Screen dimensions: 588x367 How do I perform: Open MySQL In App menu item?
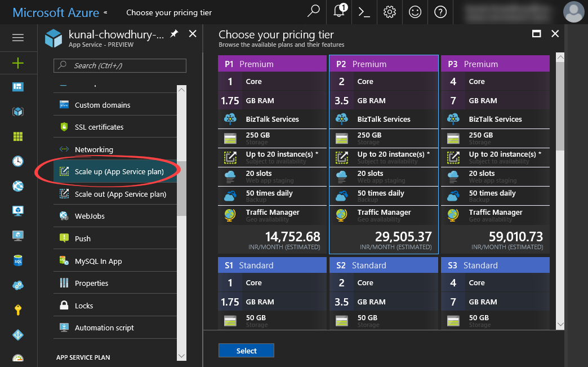115,261
